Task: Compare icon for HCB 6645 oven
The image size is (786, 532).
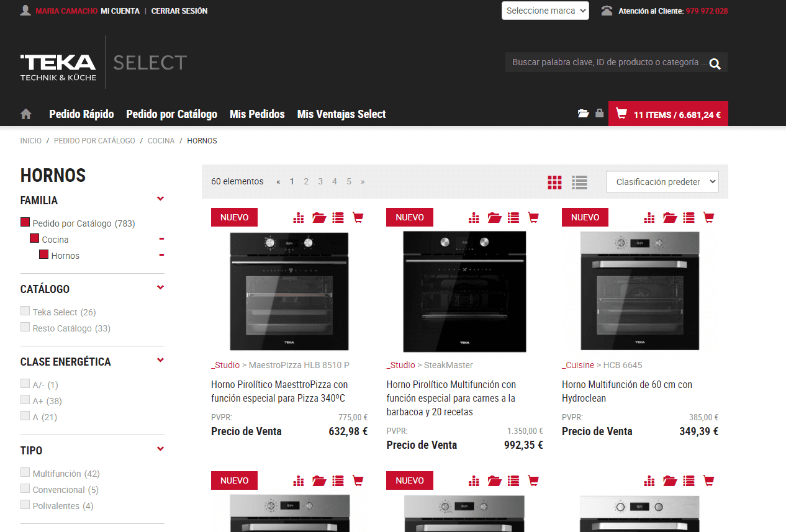Action: 650,217
